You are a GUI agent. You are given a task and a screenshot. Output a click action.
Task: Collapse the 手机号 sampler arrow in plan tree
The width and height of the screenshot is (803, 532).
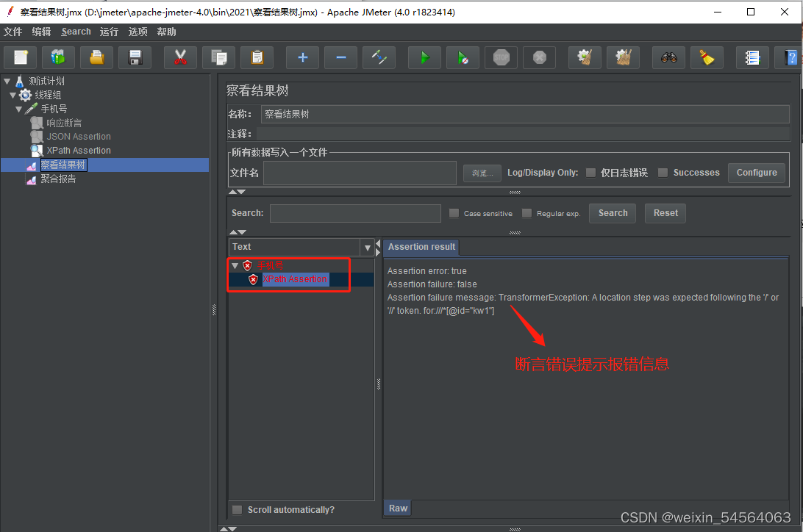[x=19, y=109]
